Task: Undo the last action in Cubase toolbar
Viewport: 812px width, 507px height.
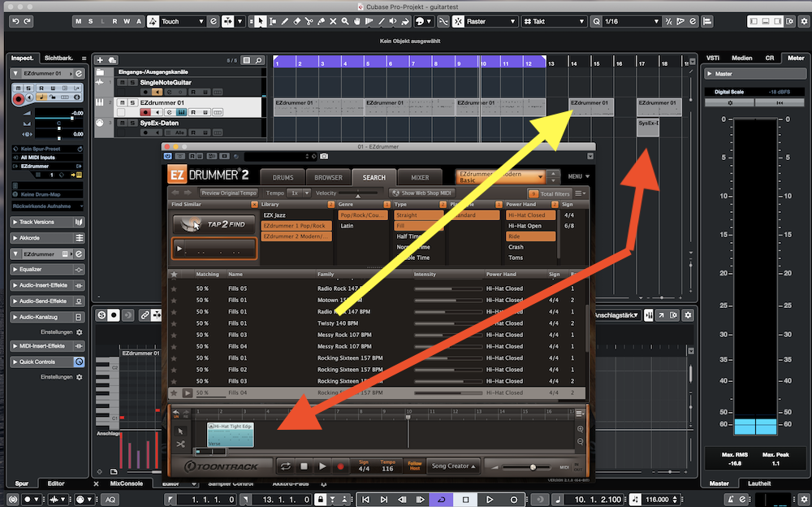Action: [x=15, y=21]
